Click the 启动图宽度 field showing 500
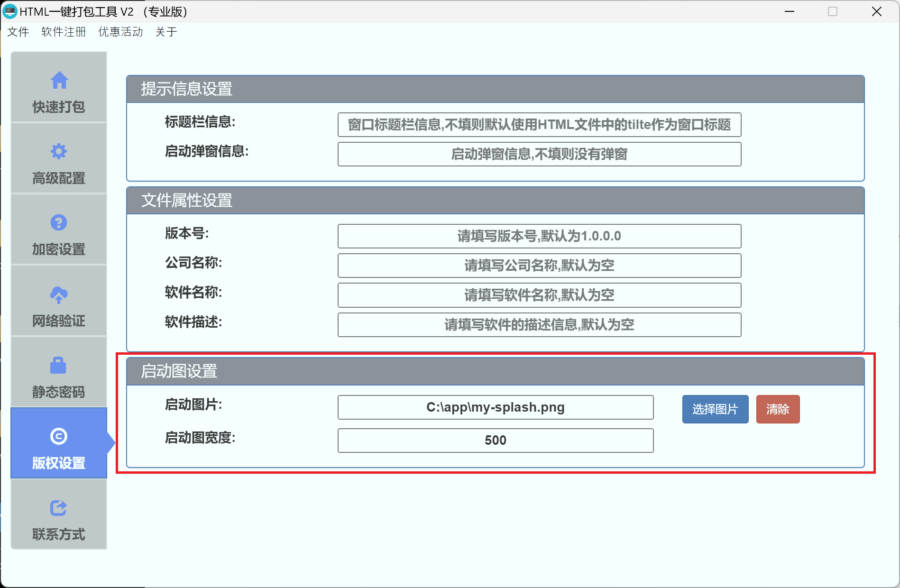The height and width of the screenshot is (588, 900). pos(495,440)
